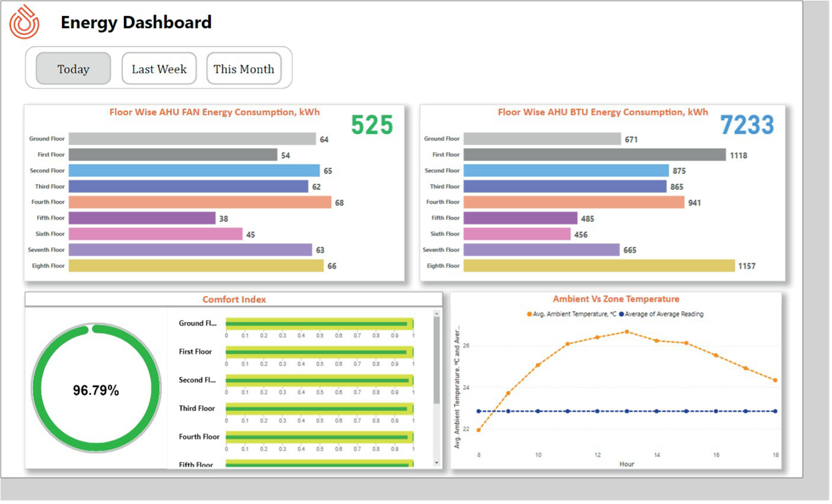Click the scroll down arrow in Comfort Index list
Image resolution: width=832 pixels, height=504 pixels.
pyautogui.click(x=436, y=463)
